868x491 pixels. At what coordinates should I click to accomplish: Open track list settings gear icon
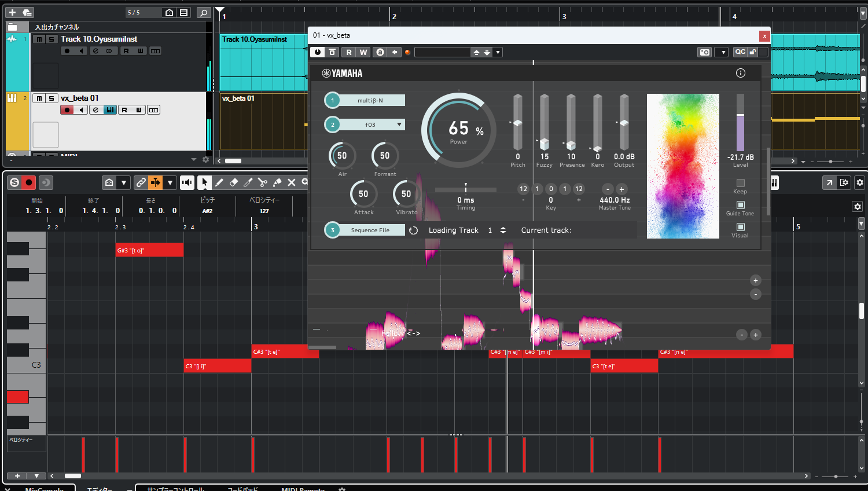click(x=205, y=159)
